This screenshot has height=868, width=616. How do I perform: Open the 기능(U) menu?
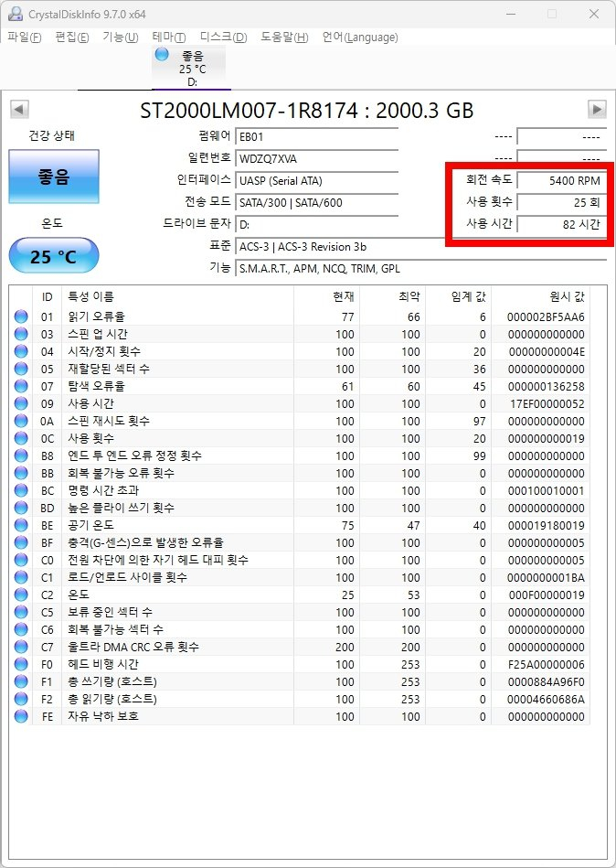(x=121, y=38)
